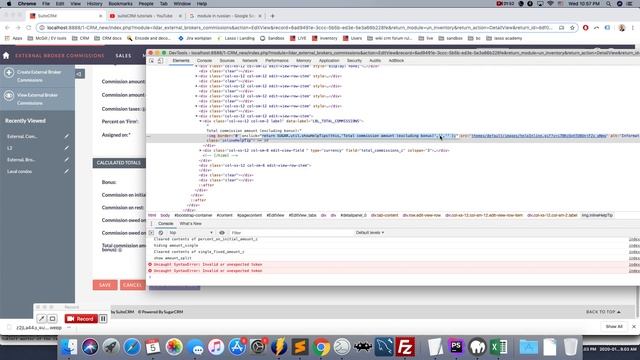Viewport: 640px width, 360px height.
Task: Switch to the DevTools Sources tab
Action: tap(227, 60)
